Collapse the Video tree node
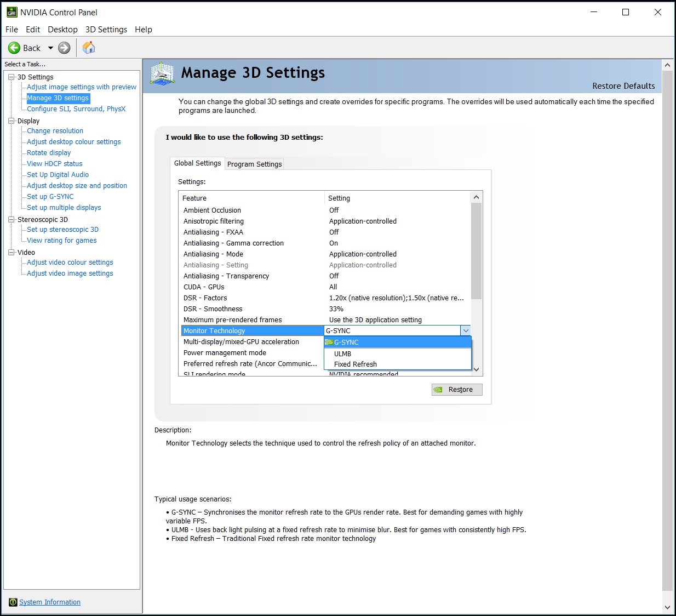676x616 pixels. pyautogui.click(x=11, y=252)
